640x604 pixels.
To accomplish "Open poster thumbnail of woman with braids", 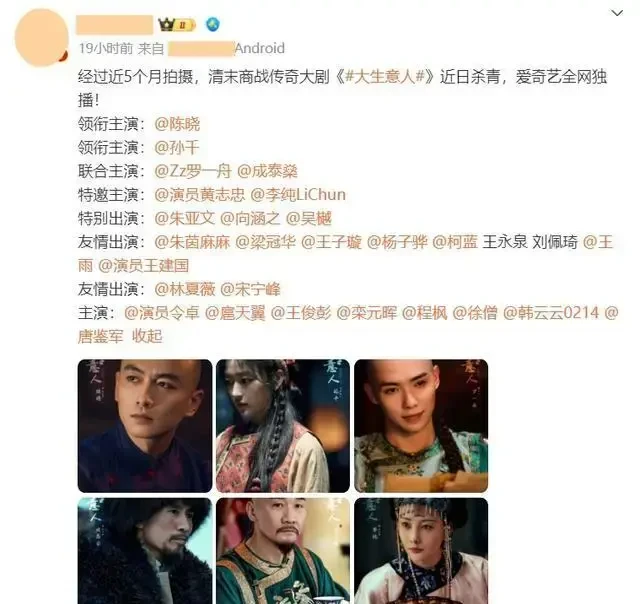I will [283, 426].
